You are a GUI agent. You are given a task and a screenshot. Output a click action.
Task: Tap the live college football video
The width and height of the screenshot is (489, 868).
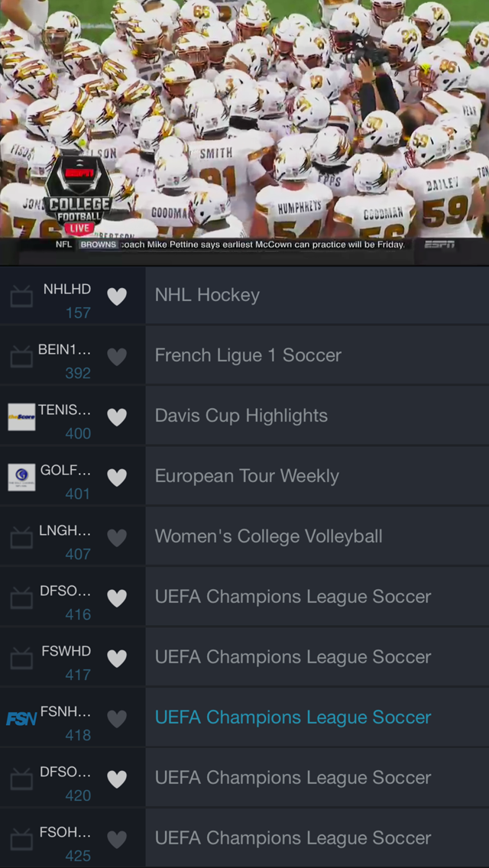[244, 118]
